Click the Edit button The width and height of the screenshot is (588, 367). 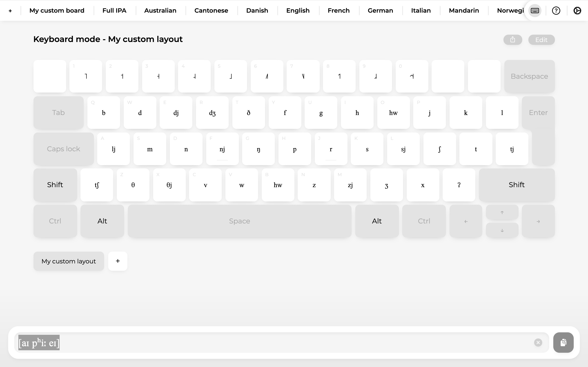[x=541, y=40]
